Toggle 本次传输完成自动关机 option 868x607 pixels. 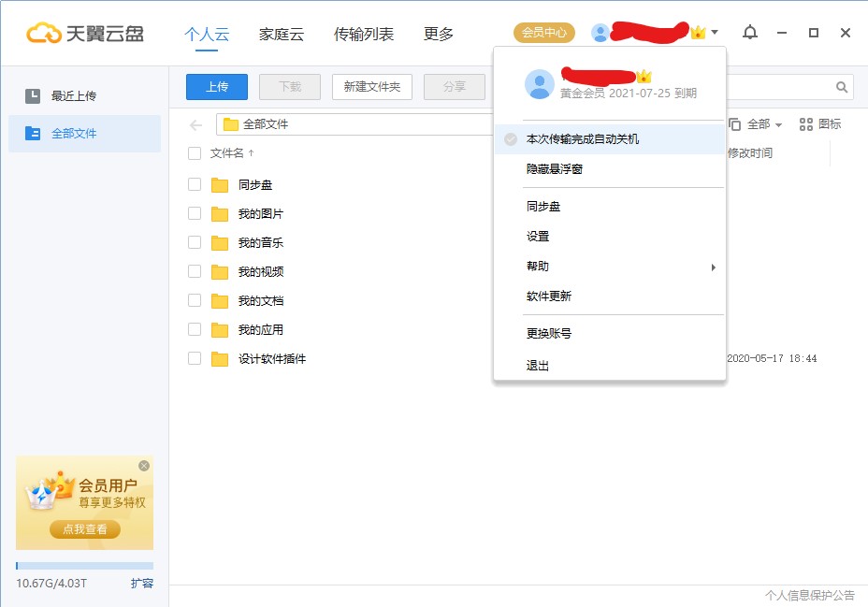(610, 139)
